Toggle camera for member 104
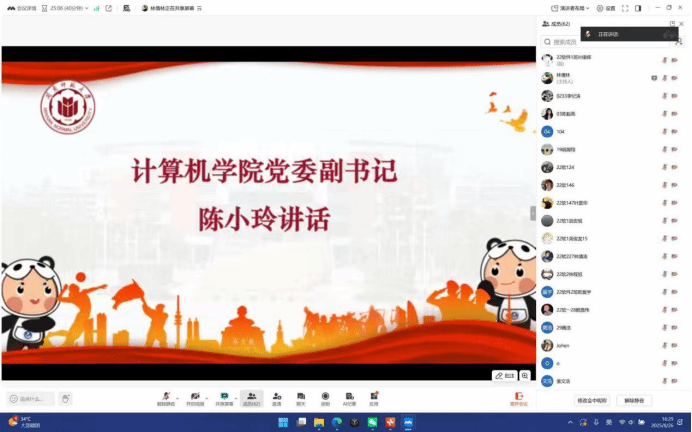Image resolution: width=692 pixels, height=432 pixels. point(674,130)
